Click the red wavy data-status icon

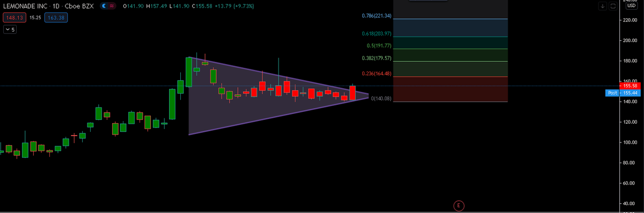112,6
